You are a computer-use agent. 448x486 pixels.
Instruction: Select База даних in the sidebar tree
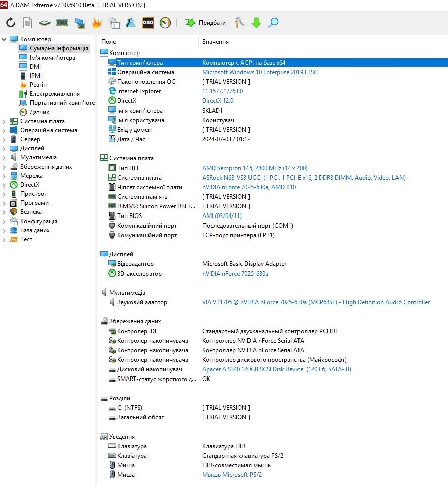click(x=35, y=230)
